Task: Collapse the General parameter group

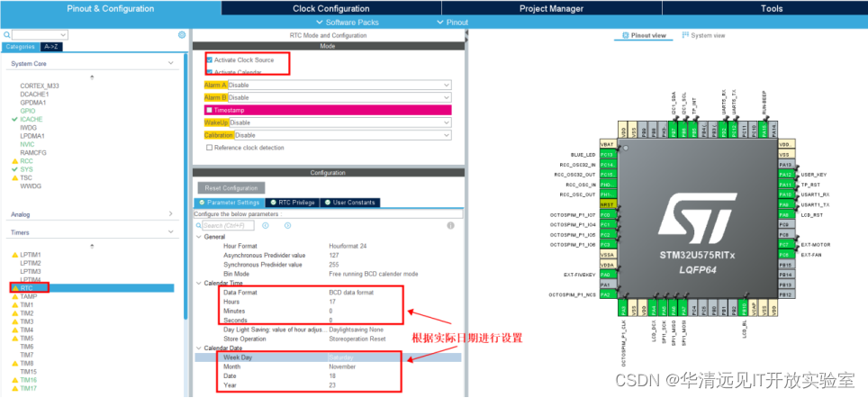Action: click(199, 236)
